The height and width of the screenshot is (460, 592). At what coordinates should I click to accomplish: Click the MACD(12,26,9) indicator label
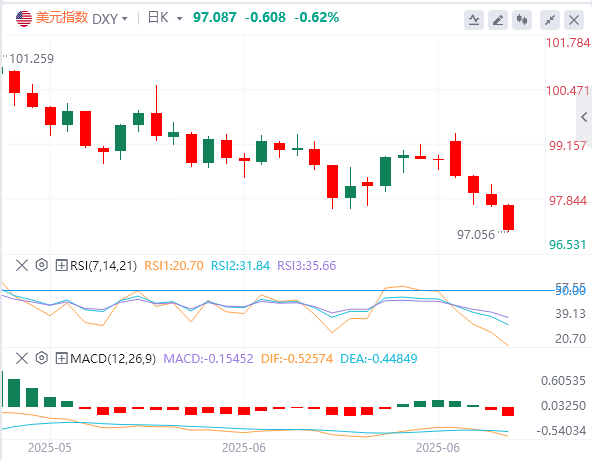pos(113,358)
